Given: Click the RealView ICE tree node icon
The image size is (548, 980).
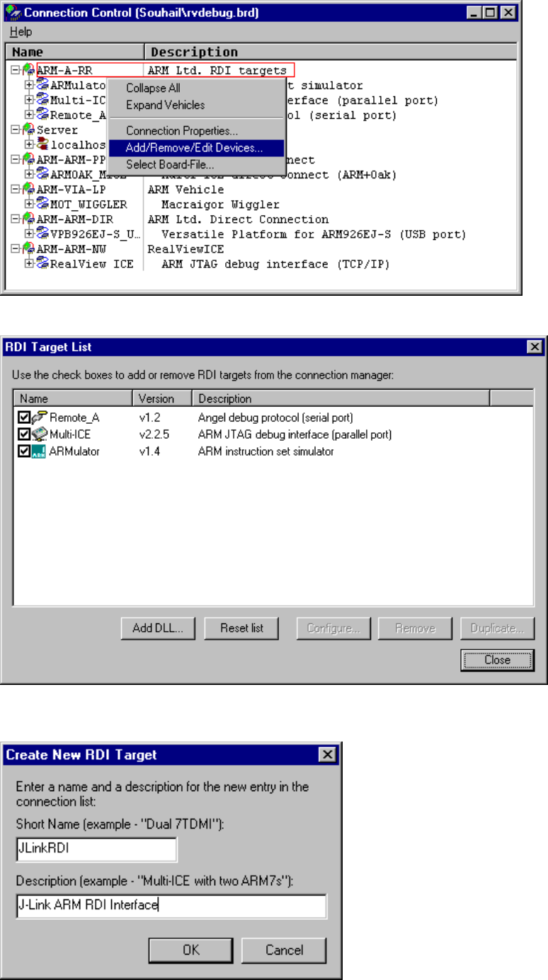Looking at the screenshot, I should pyautogui.click(x=42, y=264).
